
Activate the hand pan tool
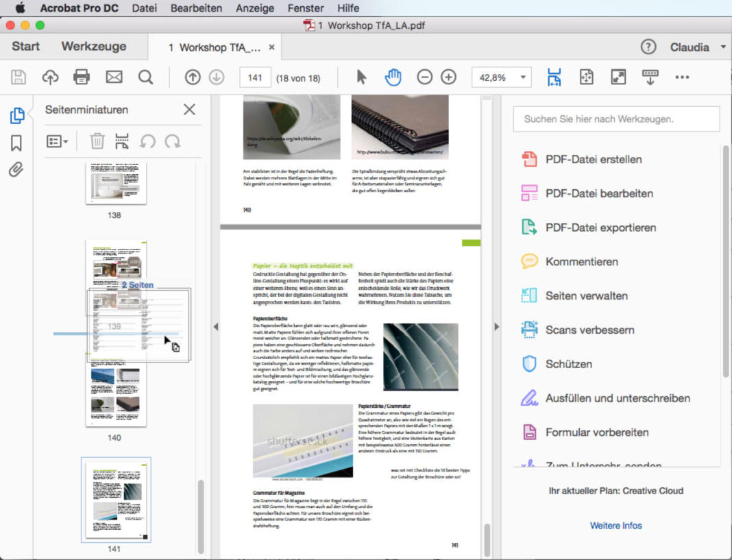(393, 77)
